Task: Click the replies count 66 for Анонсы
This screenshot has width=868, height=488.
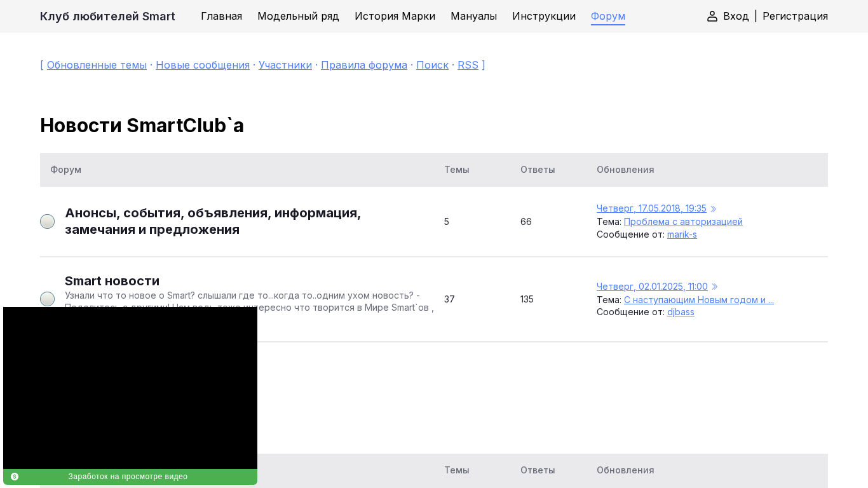Action: [526, 222]
